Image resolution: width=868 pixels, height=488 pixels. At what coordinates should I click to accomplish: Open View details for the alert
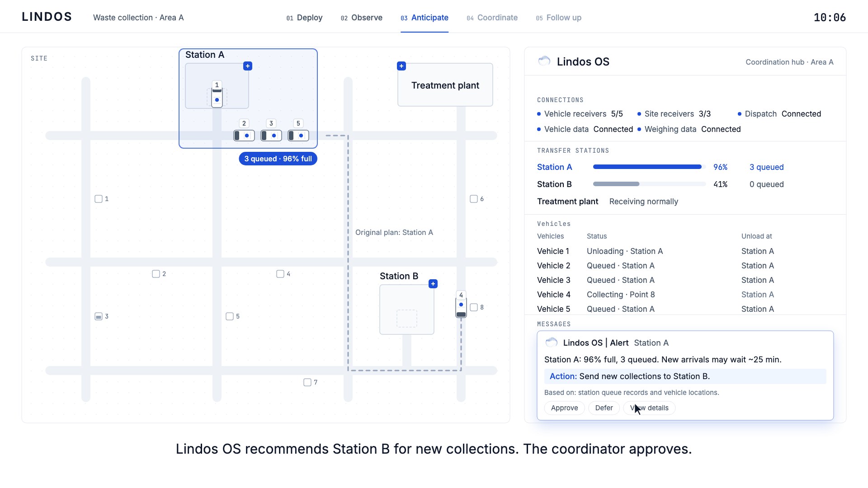point(649,408)
